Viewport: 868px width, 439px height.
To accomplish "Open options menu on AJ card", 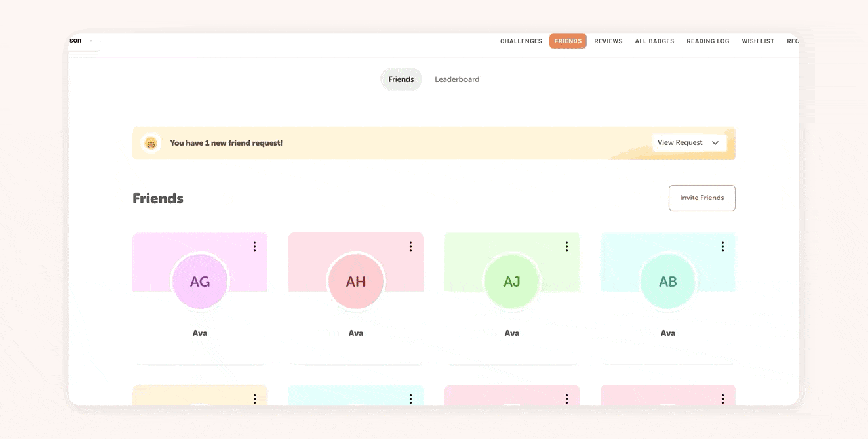I will click(x=566, y=247).
